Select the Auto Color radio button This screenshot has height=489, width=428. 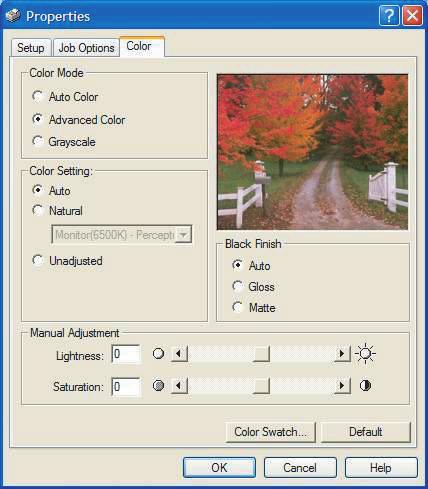pyautogui.click(x=38, y=97)
